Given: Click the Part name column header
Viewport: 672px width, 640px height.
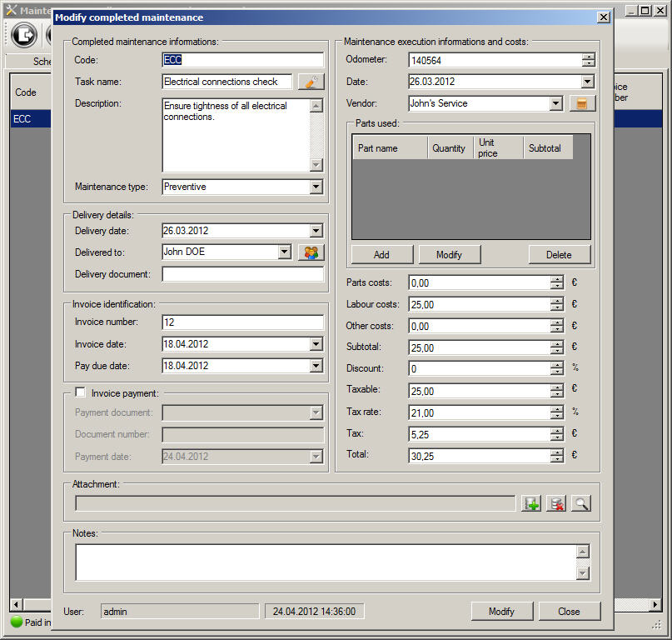Looking at the screenshot, I should tap(389, 148).
